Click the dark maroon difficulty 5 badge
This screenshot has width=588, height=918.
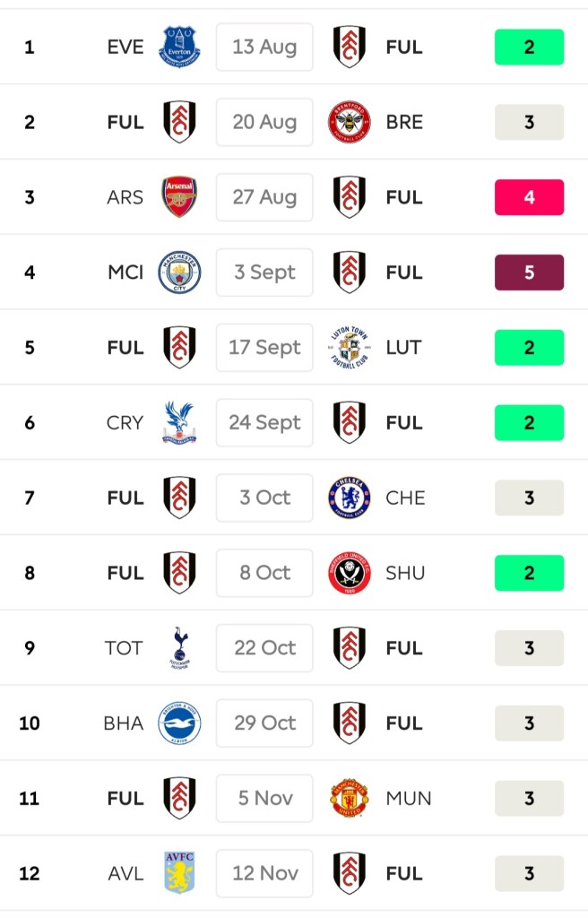point(529,273)
